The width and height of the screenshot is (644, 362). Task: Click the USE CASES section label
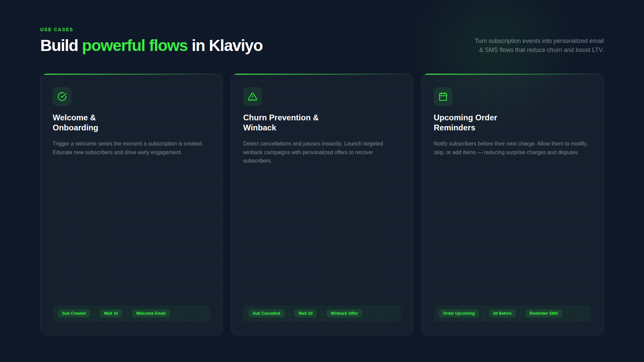tap(57, 29)
